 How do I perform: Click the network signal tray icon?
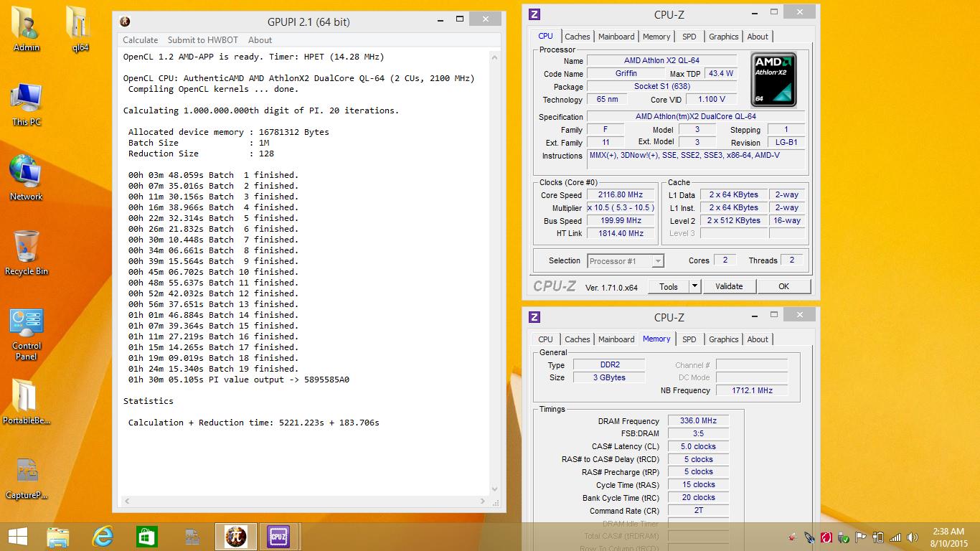tap(895, 537)
